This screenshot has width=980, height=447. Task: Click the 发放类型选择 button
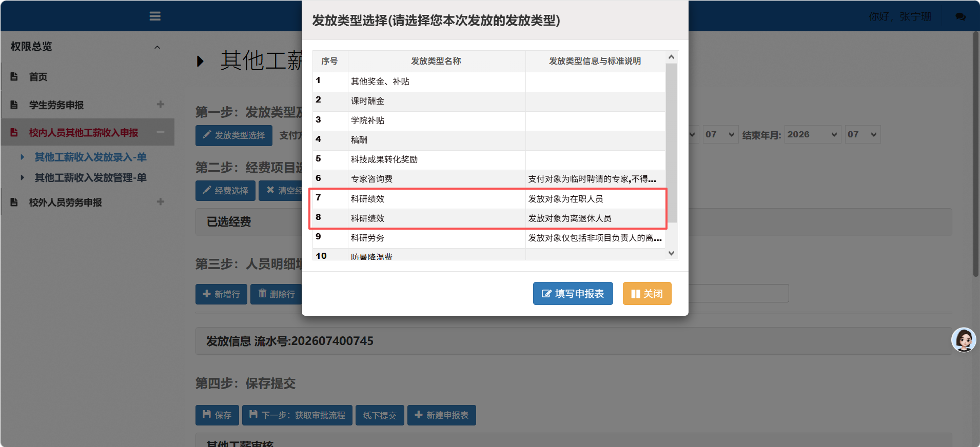234,135
